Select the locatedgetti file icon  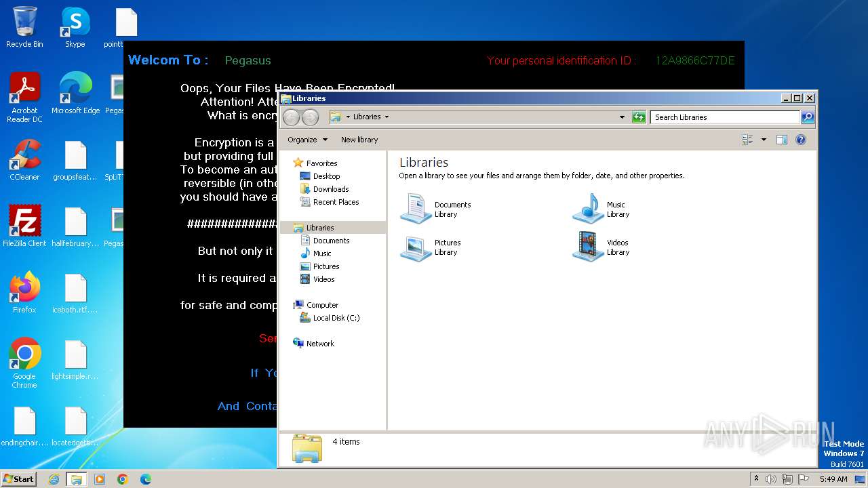point(75,426)
